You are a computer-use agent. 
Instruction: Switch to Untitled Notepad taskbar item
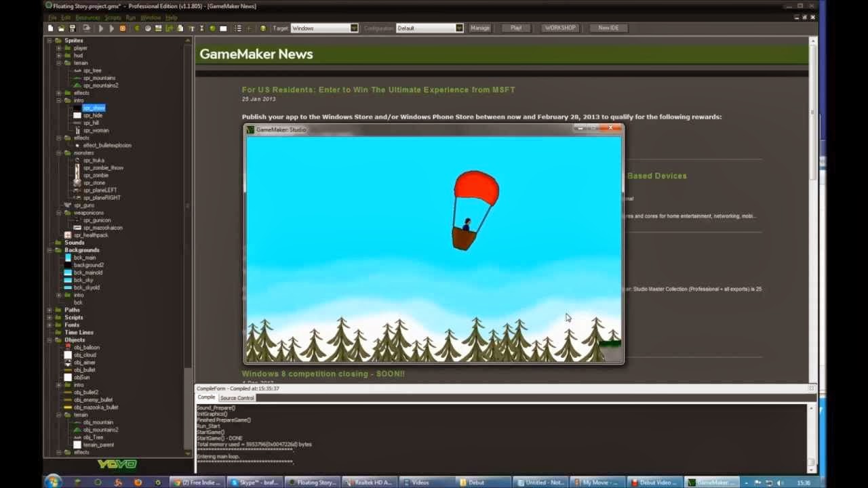(x=540, y=483)
